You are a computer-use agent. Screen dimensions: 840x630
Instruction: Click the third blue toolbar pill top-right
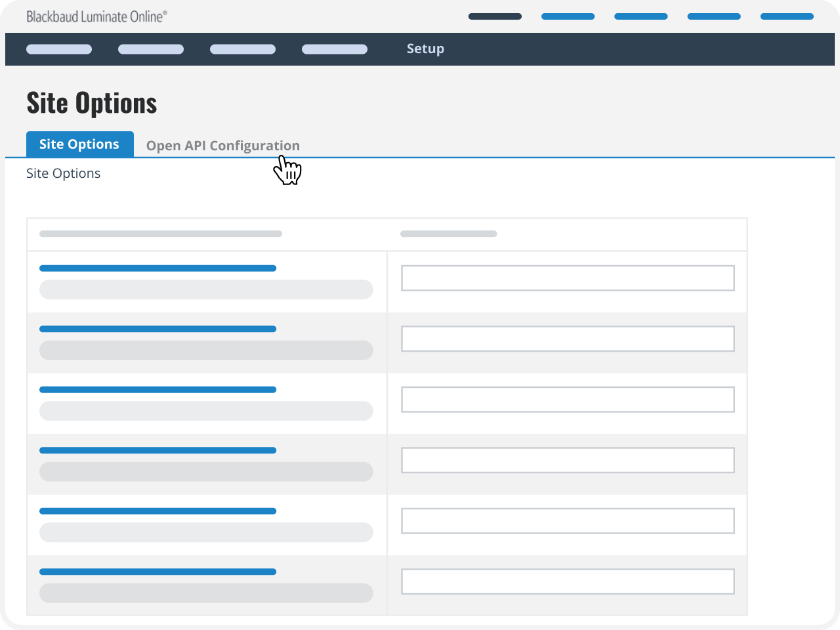point(713,16)
